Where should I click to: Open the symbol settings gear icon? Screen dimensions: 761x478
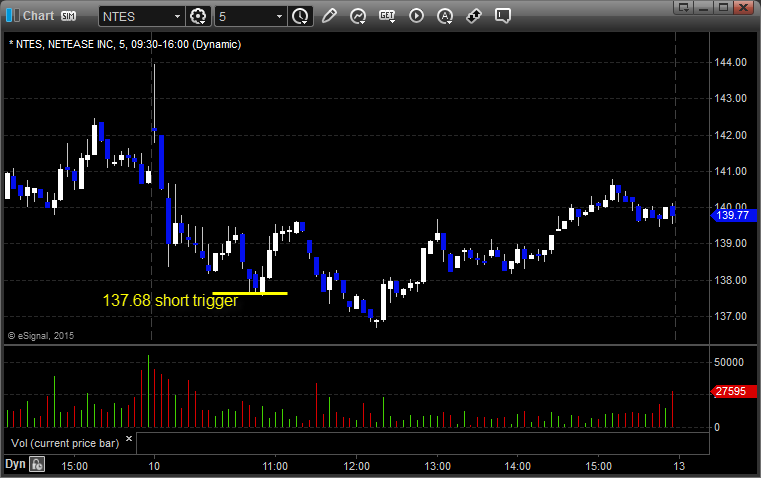pos(198,16)
